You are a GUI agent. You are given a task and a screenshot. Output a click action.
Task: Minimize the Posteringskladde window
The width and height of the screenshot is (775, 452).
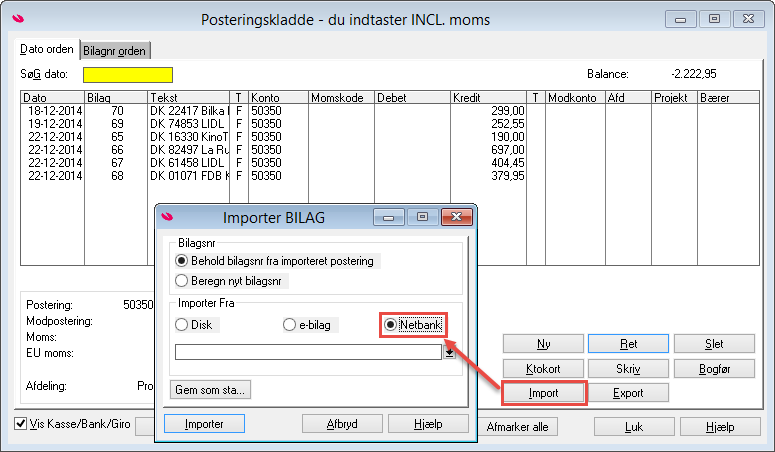[681, 20]
